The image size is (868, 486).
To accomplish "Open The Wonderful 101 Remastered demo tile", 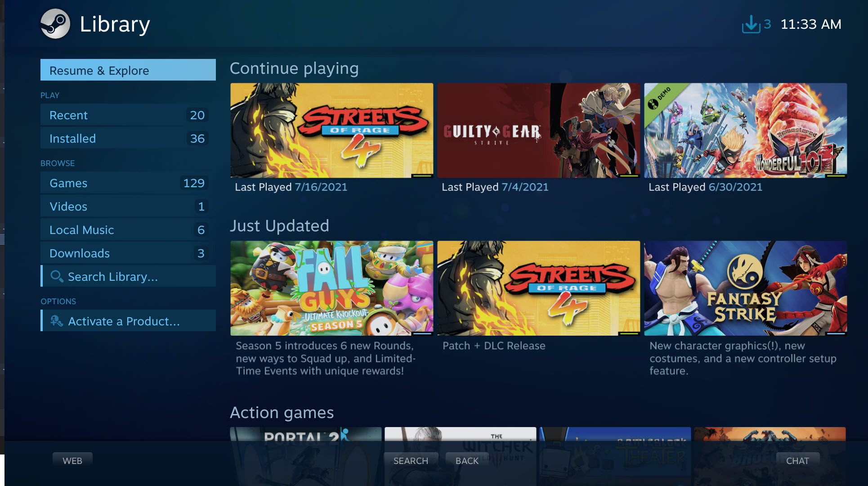I will (746, 130).
